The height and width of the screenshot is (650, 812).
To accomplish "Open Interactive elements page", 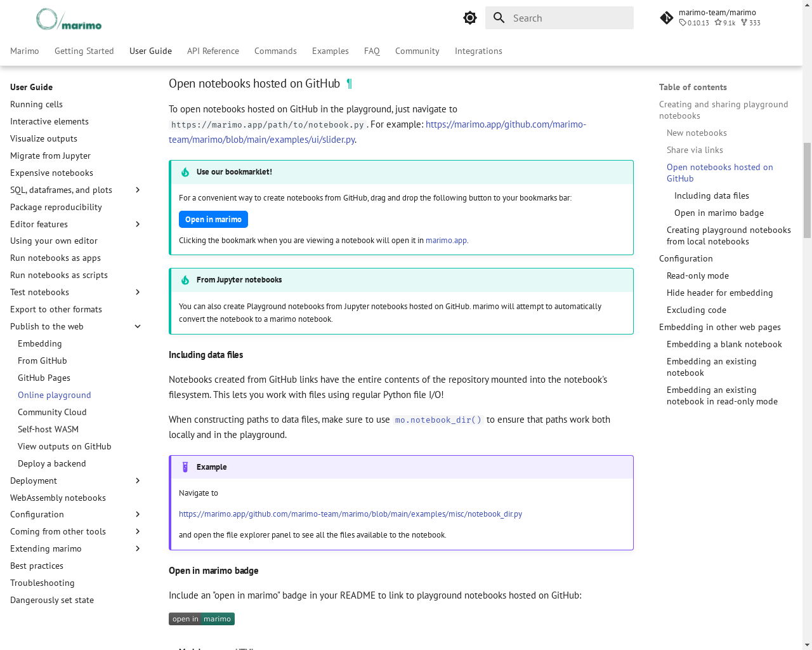I will (49, 121).
